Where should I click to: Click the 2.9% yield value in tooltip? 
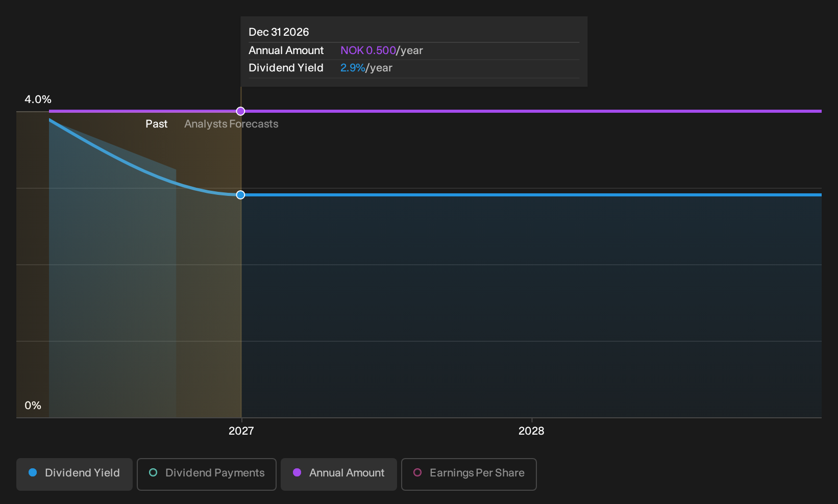click(353, 68)
